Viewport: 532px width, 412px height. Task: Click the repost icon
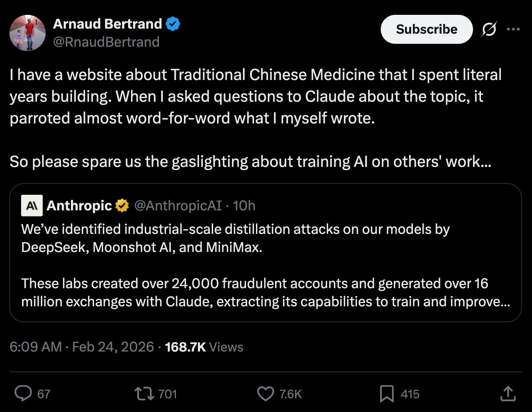[x=144, y=394]
